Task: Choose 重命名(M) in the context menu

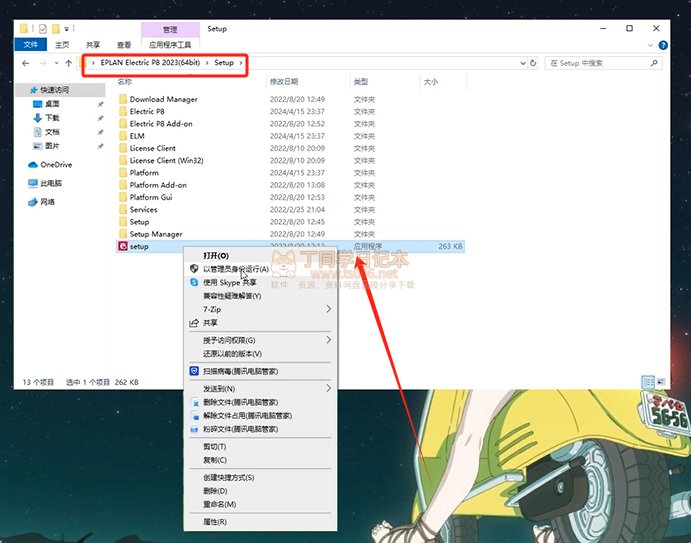Action: (260, 504)
